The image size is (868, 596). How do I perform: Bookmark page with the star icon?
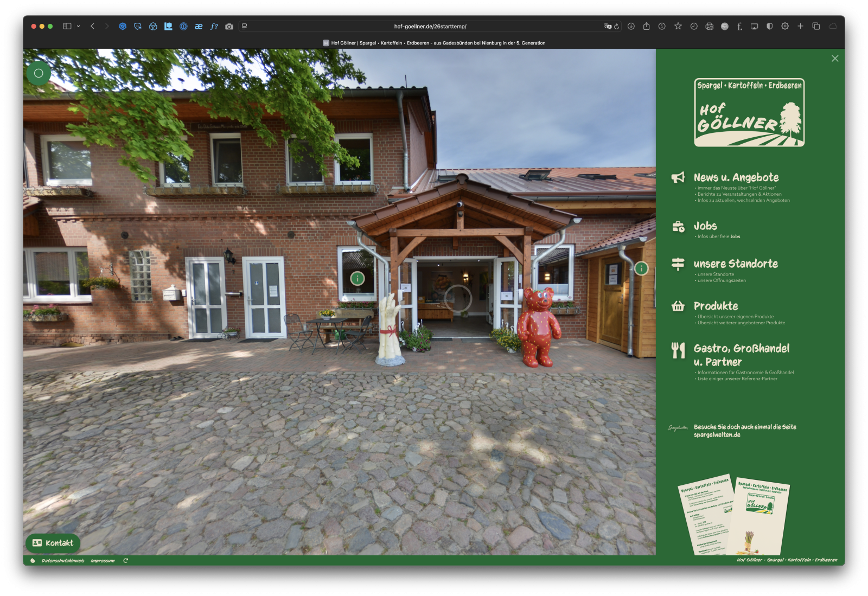pyautogui.click(x=678, y=26)
